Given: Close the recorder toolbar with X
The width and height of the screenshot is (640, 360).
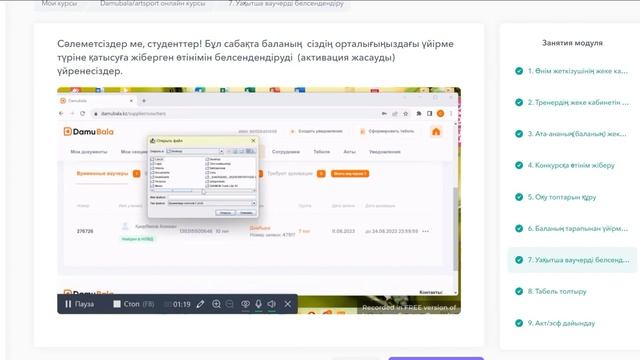Looking at the screenshot, I should point(288,304).
